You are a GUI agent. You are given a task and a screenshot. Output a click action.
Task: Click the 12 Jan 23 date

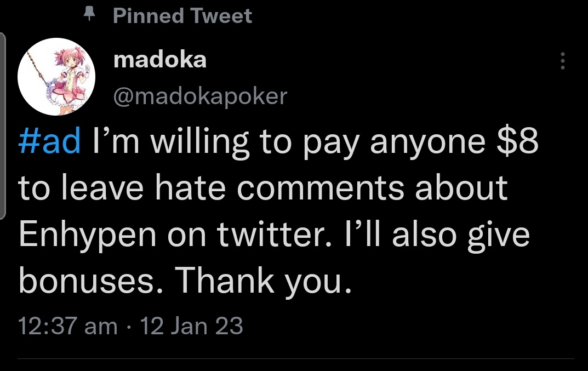point(191,326)
